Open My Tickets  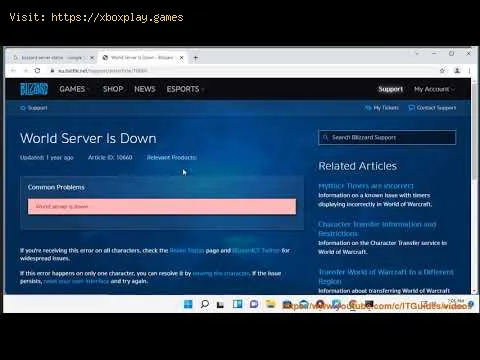[382, 108]
